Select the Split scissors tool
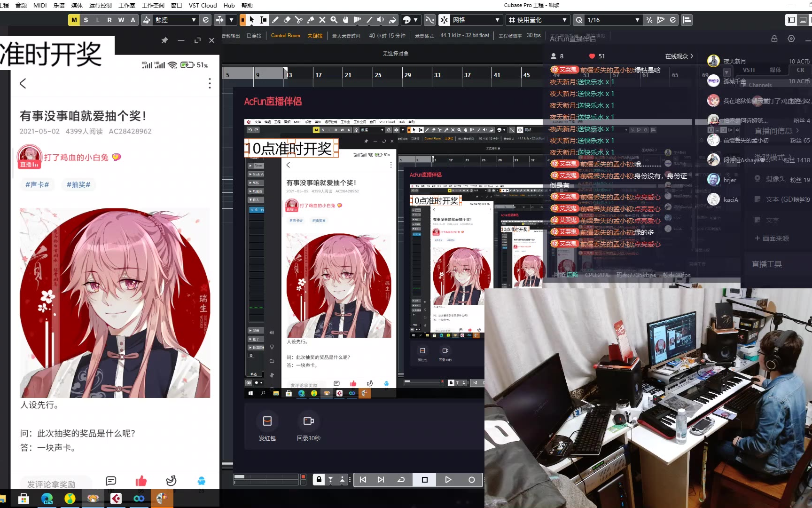This screenshot has width=812, height=508. pos(299,20)
